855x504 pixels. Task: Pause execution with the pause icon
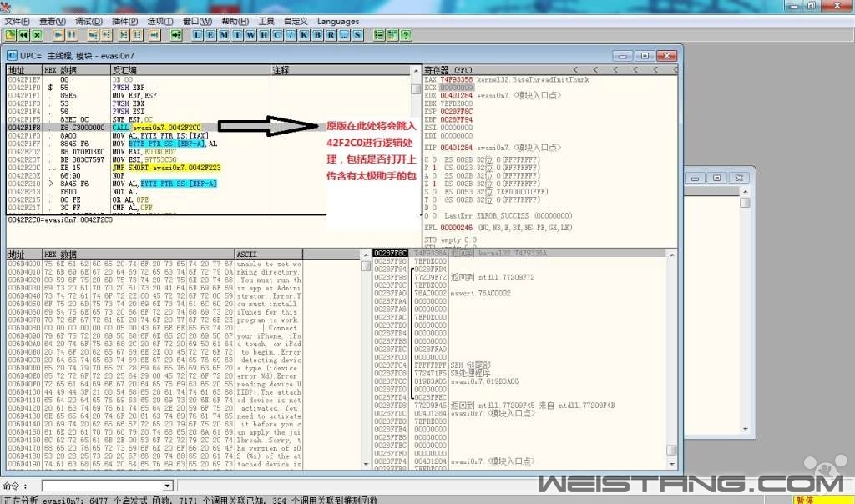click(x=72, y=35)
